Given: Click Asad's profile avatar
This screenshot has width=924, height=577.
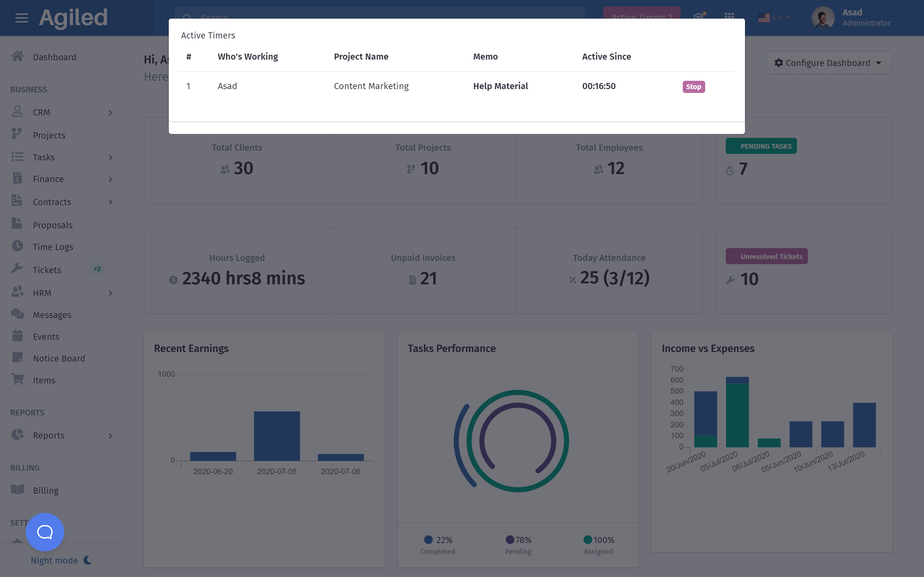Looking at the screenshot, I should [823, 18].
